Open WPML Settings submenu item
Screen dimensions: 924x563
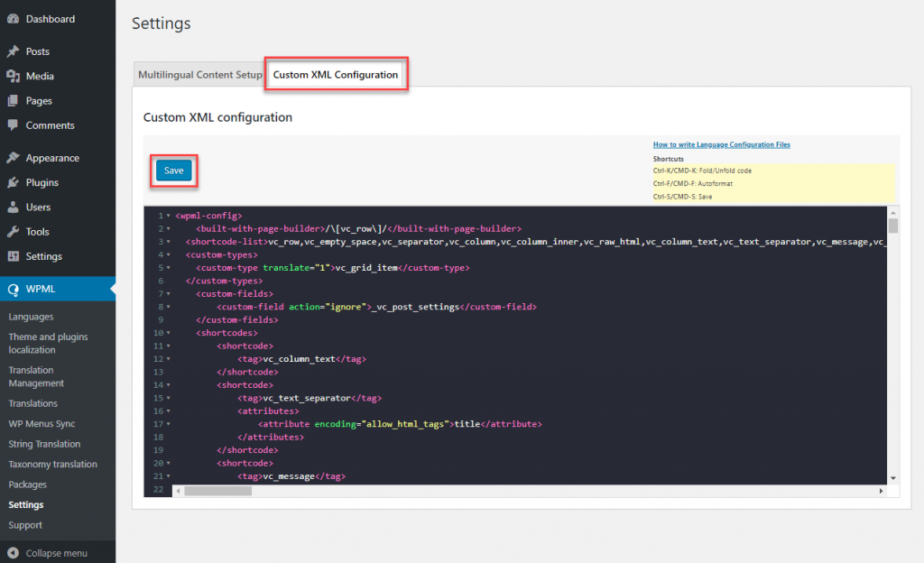coord(26,504)
